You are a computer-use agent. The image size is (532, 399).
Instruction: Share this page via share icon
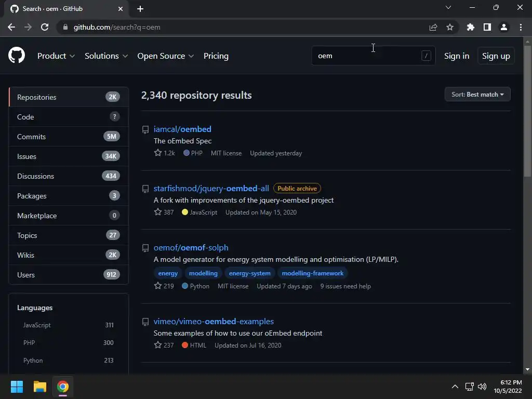433,27
